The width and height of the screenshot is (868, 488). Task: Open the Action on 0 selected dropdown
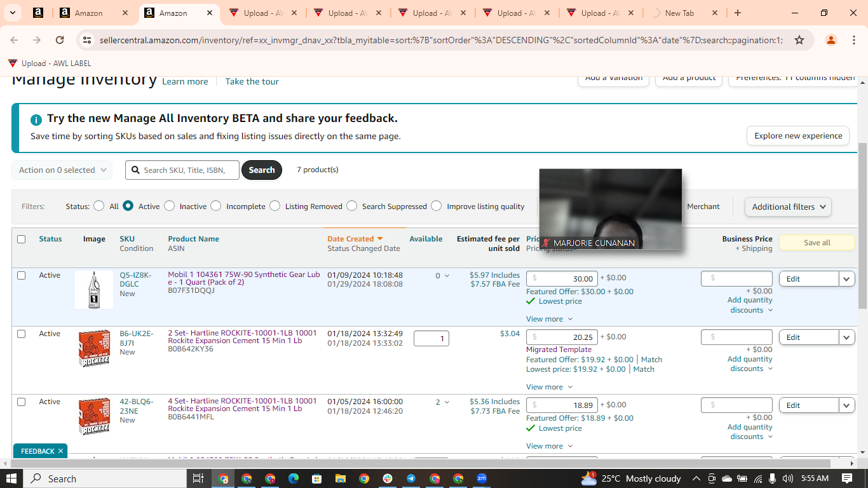click(62, 170)
